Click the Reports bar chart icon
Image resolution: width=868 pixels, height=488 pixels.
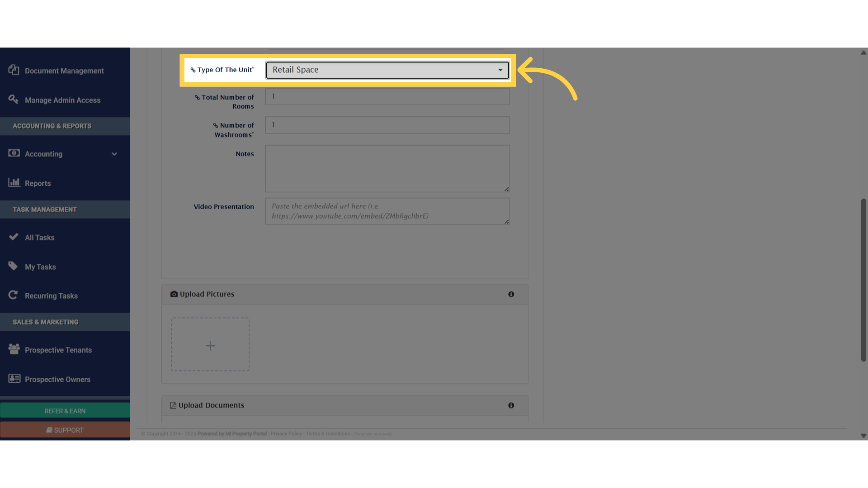(14, 183)
